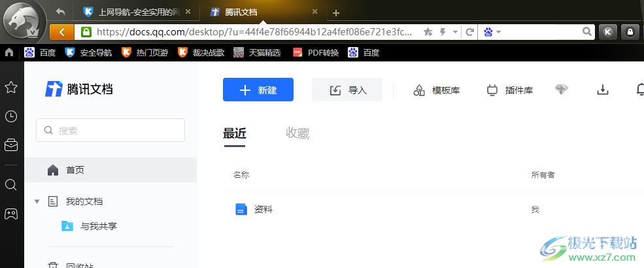
Task: Open a new browser tab
Action: click(335, 12)
